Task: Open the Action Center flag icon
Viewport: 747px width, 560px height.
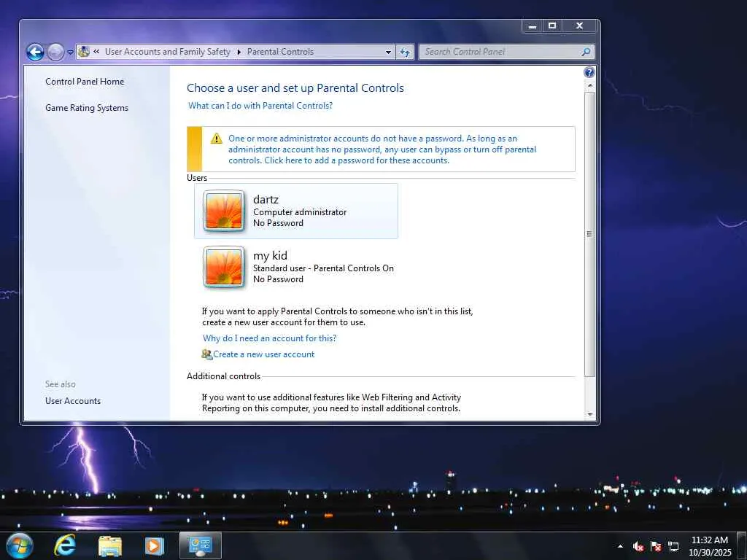Action: [656, 546]
